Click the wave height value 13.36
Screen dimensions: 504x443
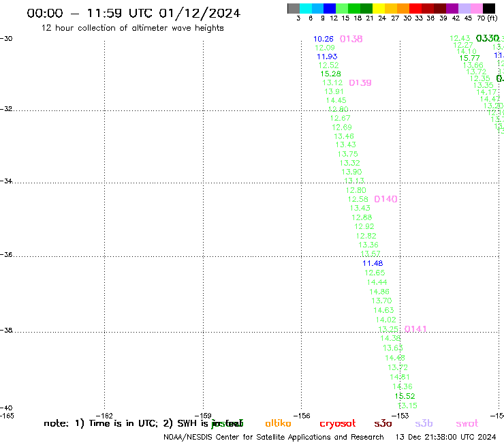point(368,245)
